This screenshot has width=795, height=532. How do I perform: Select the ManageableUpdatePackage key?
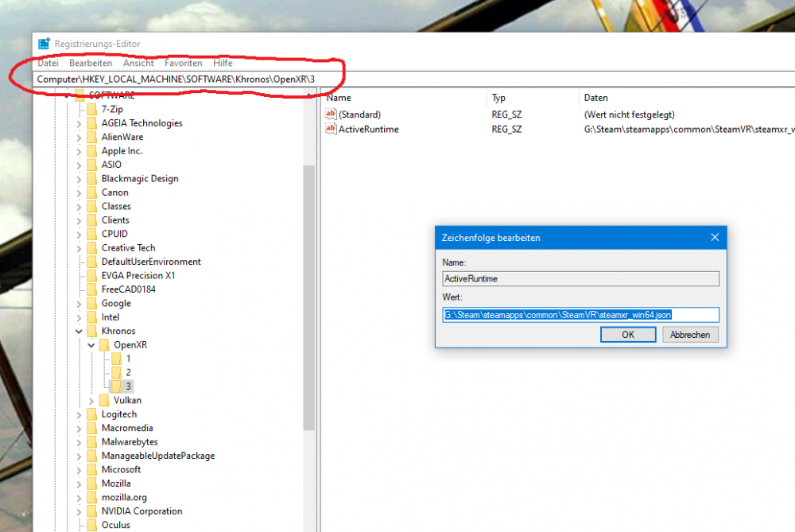tap(158, 456)
